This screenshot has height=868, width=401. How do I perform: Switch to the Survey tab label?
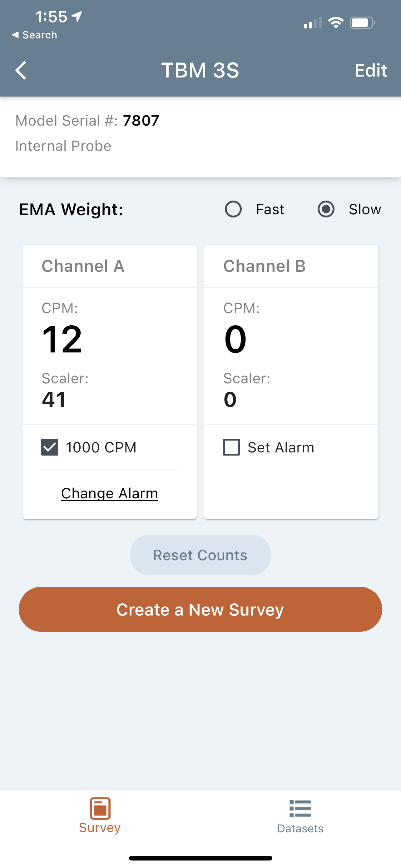pos(100,828)
